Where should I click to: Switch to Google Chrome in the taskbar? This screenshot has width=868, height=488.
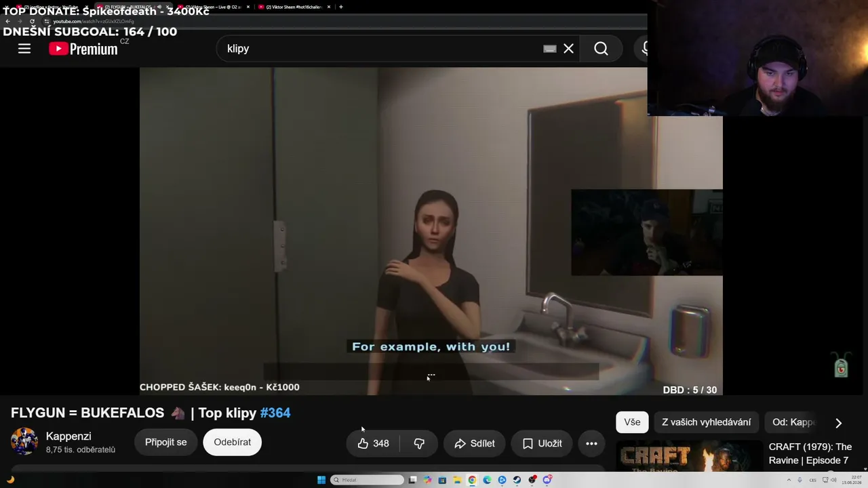(472, 480)
